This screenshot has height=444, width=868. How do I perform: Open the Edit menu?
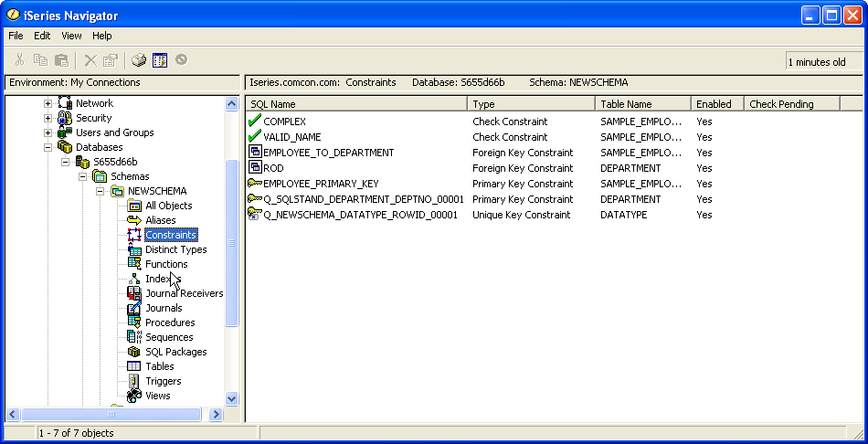tap(42, 36)
